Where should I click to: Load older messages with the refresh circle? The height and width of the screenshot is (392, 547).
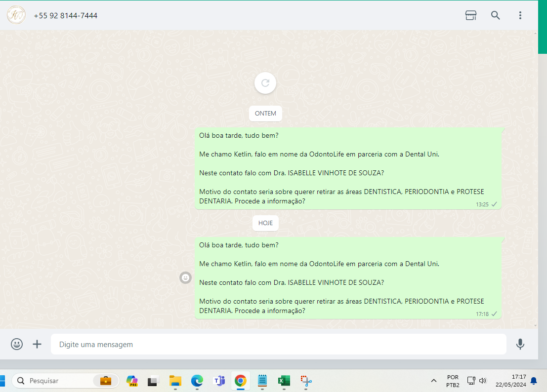[265, 83]
